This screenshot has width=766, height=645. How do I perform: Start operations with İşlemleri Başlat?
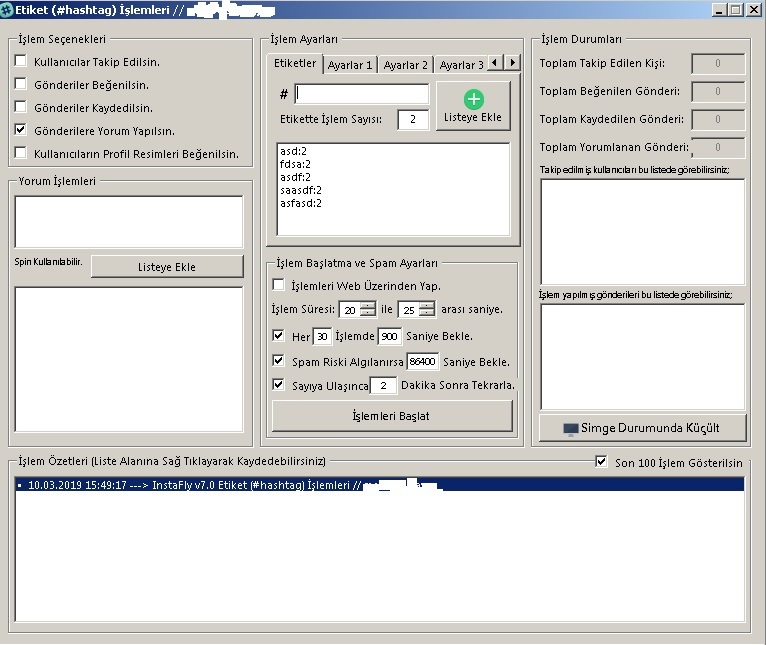pos(392,416)
